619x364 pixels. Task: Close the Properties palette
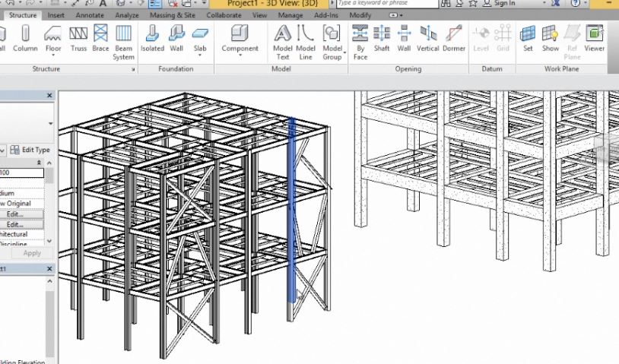click(x=49, y=96)
